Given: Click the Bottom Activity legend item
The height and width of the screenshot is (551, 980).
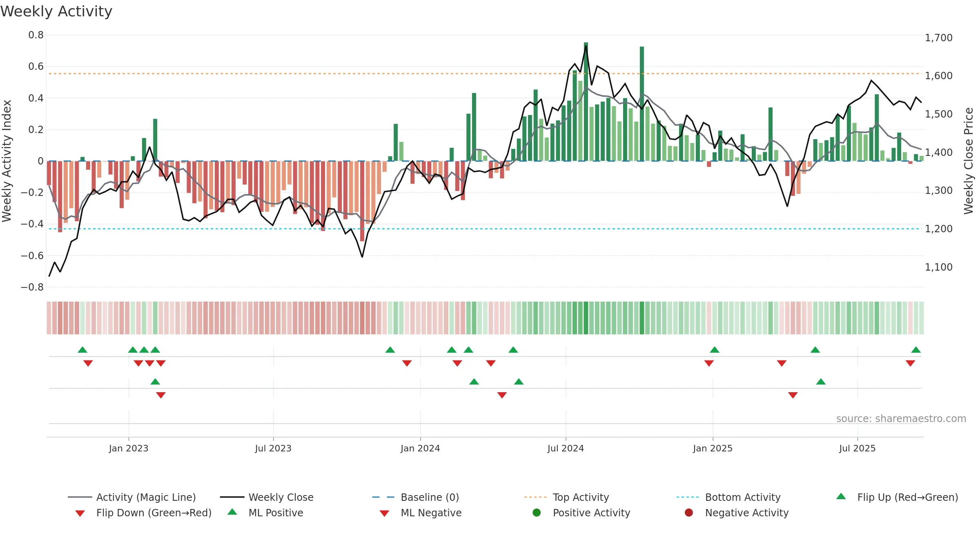Looking at the screenshot, I should click(x=728, y=497).
